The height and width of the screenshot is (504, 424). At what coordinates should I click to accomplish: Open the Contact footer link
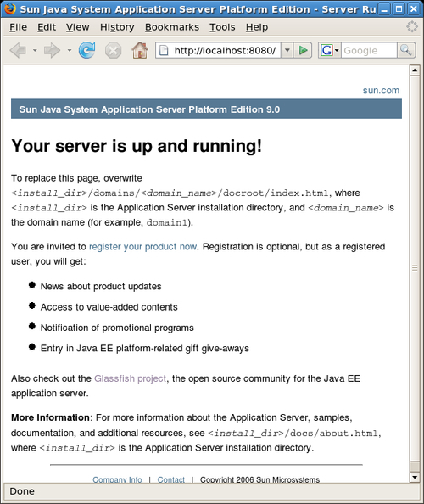coord(171,479)
